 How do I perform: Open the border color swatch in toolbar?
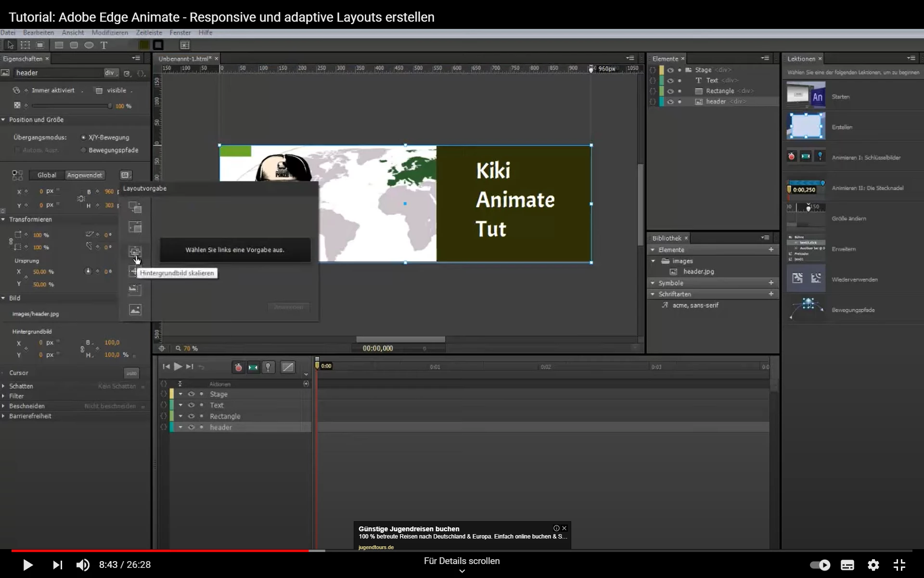click(158, 45)
